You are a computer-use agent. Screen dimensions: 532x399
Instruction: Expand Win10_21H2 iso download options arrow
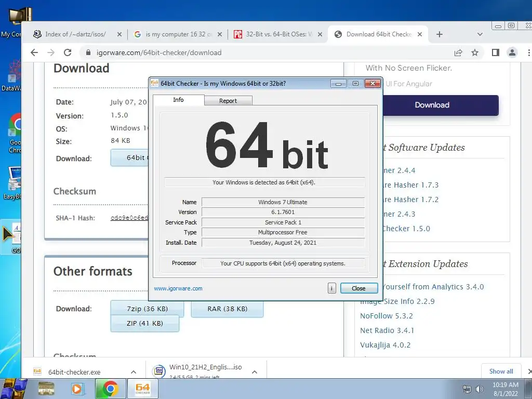pyautogui.click(x=255, y=372)
